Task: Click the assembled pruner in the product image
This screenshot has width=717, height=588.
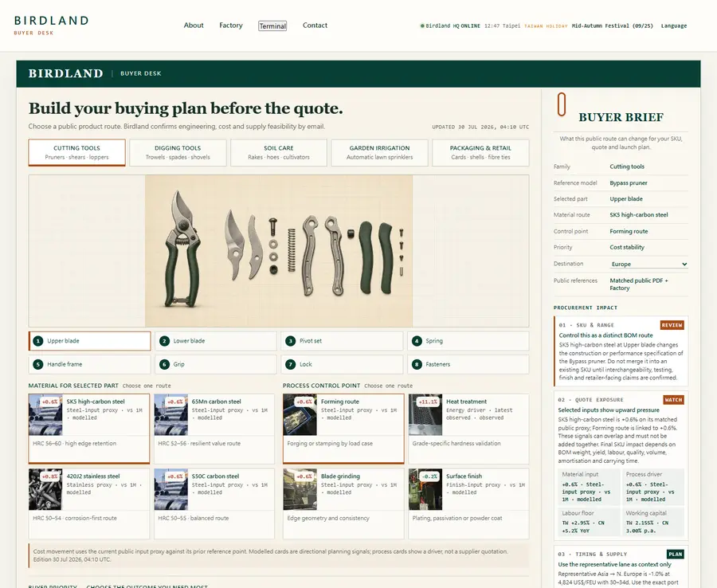Action: [x=183, y=249]
